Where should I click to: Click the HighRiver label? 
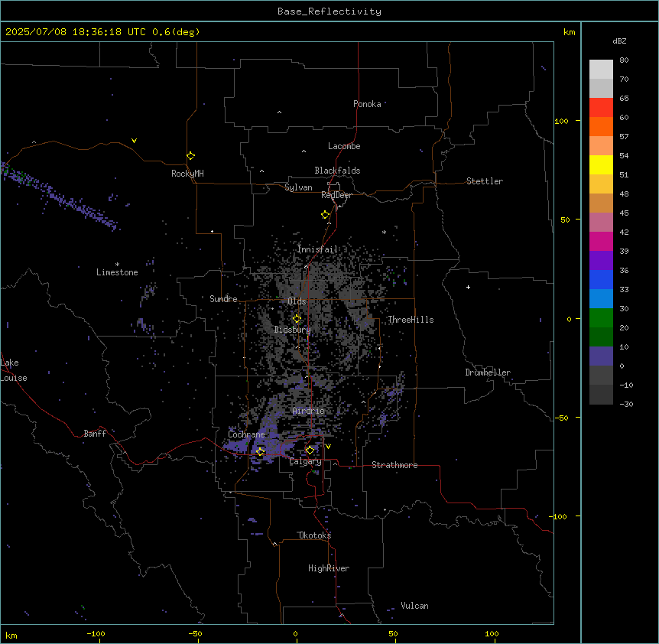pyautogui.click(x=329, y=568)
